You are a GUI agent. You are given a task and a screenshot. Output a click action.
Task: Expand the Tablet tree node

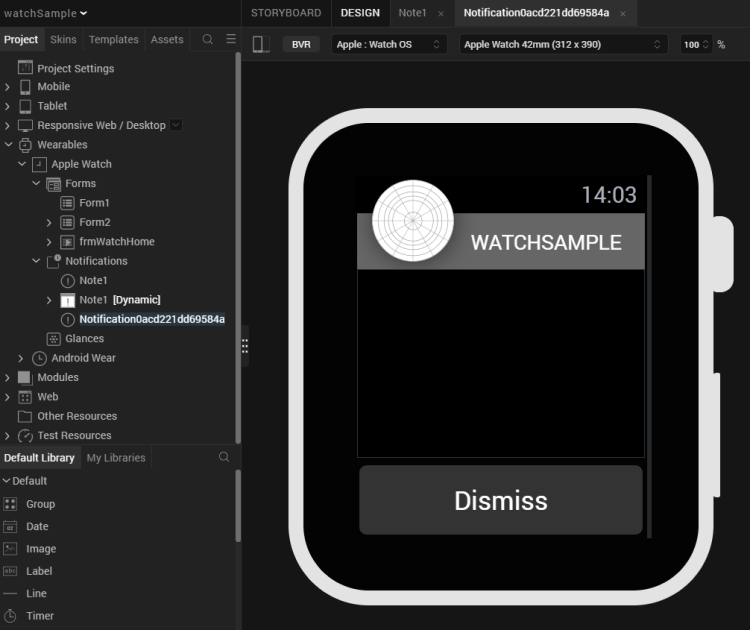[x=7, y=106]
